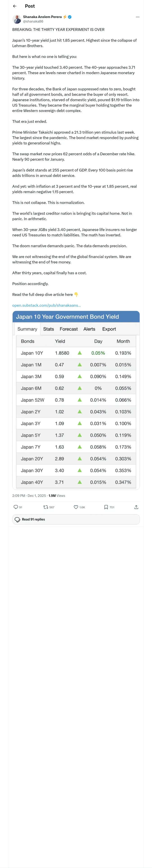Click the share upload icon
Image resolution: width=152 pixels, height=868 pixels.
click(136, 507)
